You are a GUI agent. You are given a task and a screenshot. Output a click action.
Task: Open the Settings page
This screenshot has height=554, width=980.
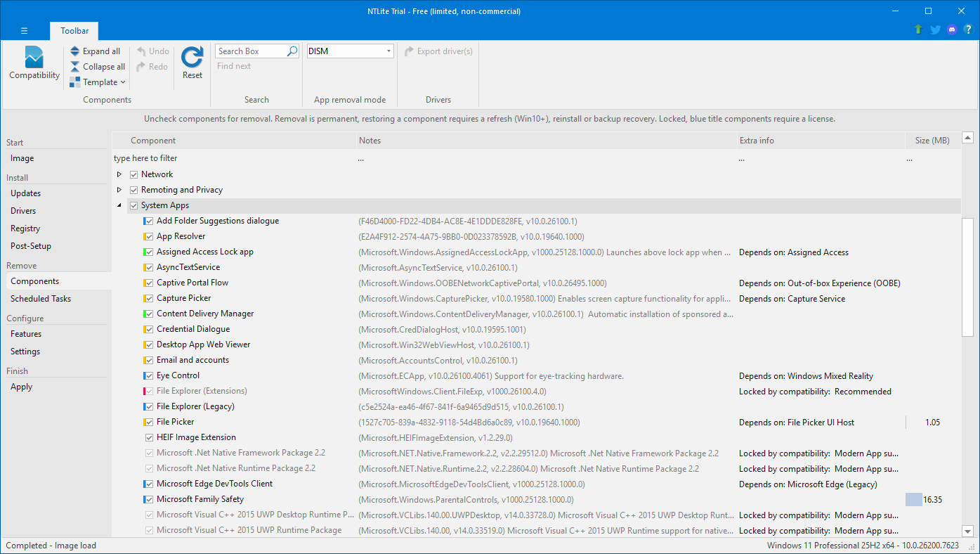(x=25, y=352)
